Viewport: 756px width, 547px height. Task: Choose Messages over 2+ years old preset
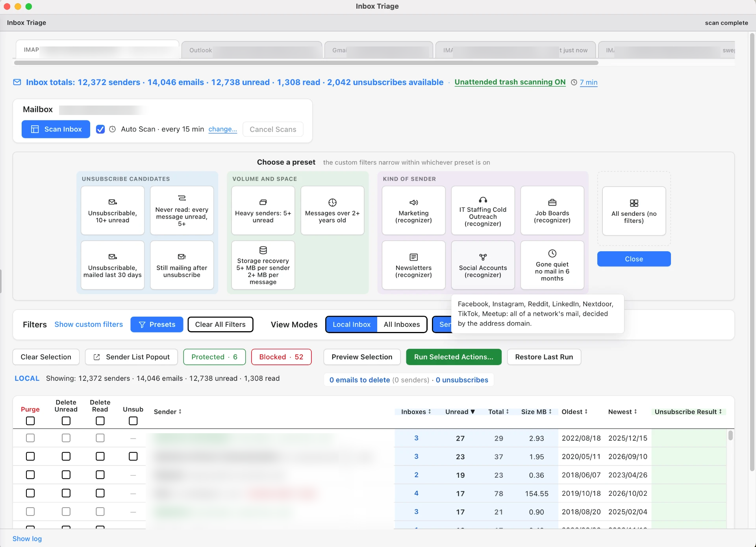click(332, 210)
